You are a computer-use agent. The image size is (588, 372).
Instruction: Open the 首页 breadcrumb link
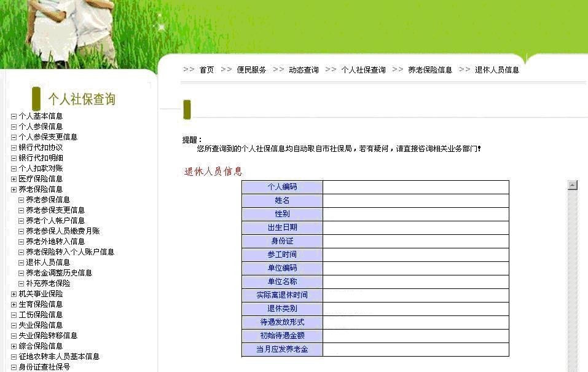tap(206, 69)
